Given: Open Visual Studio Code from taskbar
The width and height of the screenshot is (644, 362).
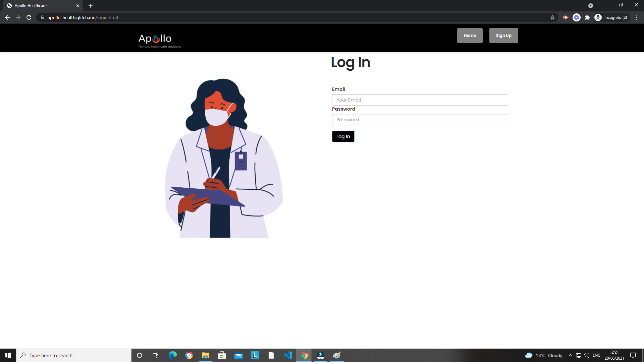Looking at the screenshot, I should pyautogui.click(x=287, y=355).
